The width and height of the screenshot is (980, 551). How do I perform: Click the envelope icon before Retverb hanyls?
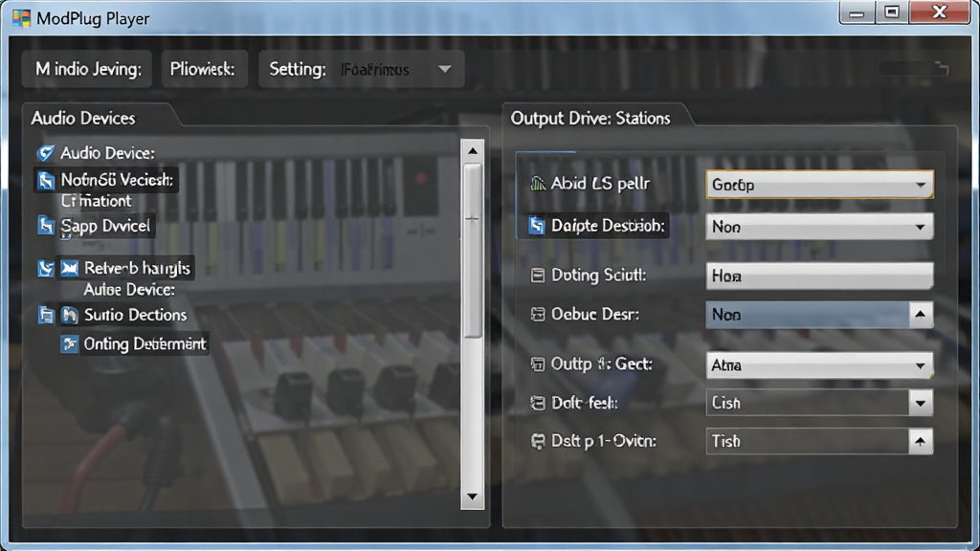[69, 268]
